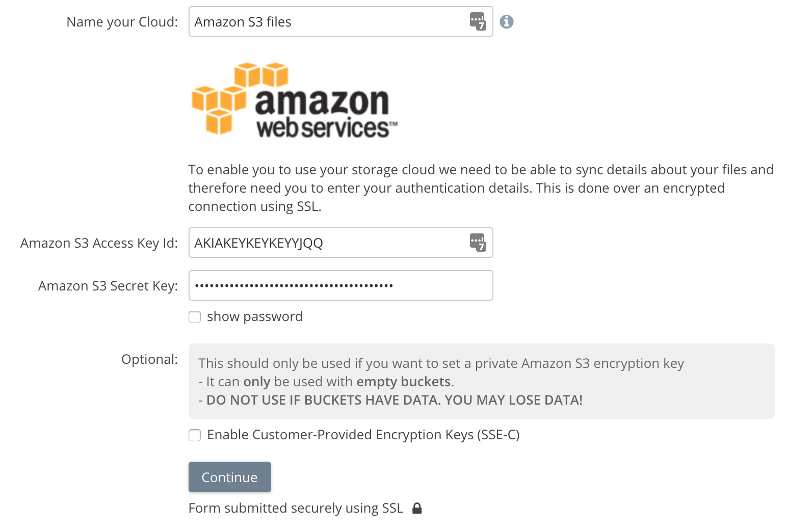Click the DO NOT USE IF BUCKETS warning
The image size is (788, 532).
[x=394, y=400]
